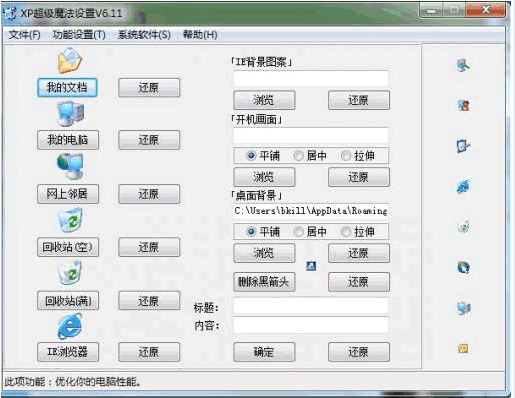Open sidebar computer with green arrow icon
The height and width of the screenshot is (398, 515).
point(463,65)
